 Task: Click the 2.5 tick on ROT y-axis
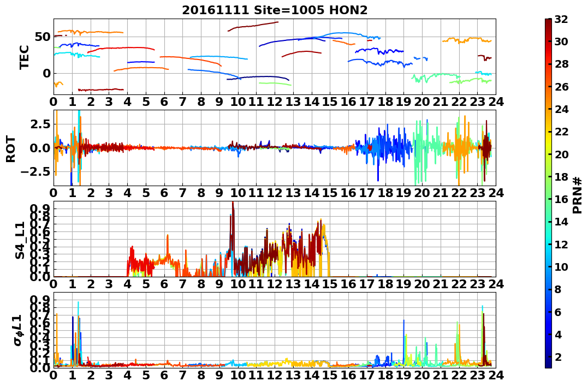41,124
